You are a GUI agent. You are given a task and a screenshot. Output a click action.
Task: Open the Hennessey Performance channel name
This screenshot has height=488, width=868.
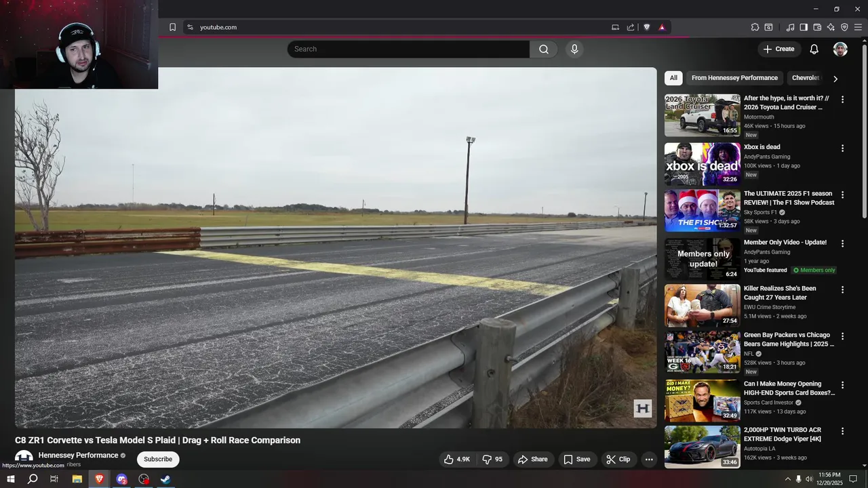pyautogui.click(x=78, y=455)
